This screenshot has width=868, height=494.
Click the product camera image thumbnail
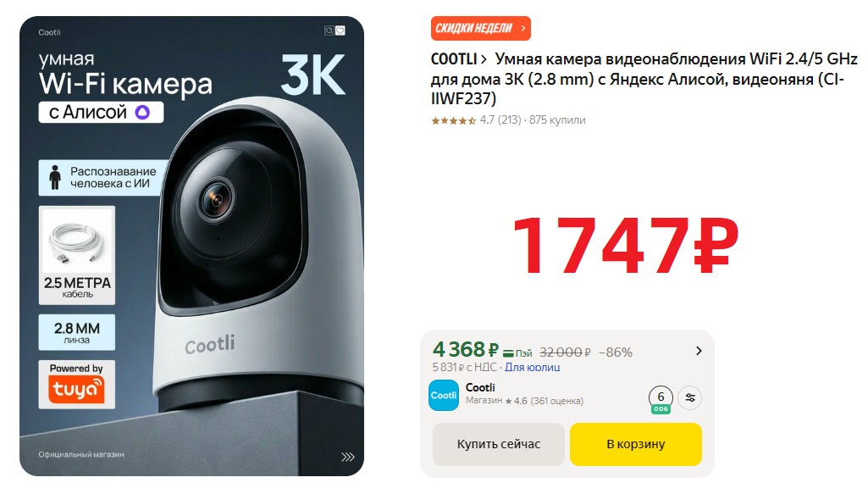point(191,246)
